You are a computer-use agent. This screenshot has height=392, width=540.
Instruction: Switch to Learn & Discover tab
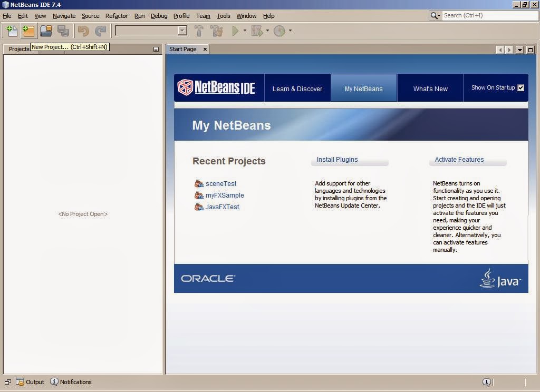coord(297,89)
